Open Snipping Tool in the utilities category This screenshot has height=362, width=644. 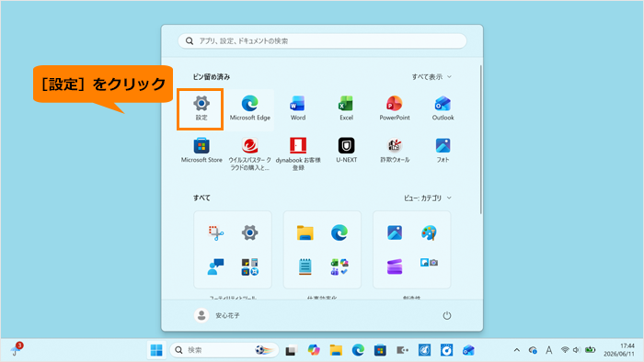[215, 232]
